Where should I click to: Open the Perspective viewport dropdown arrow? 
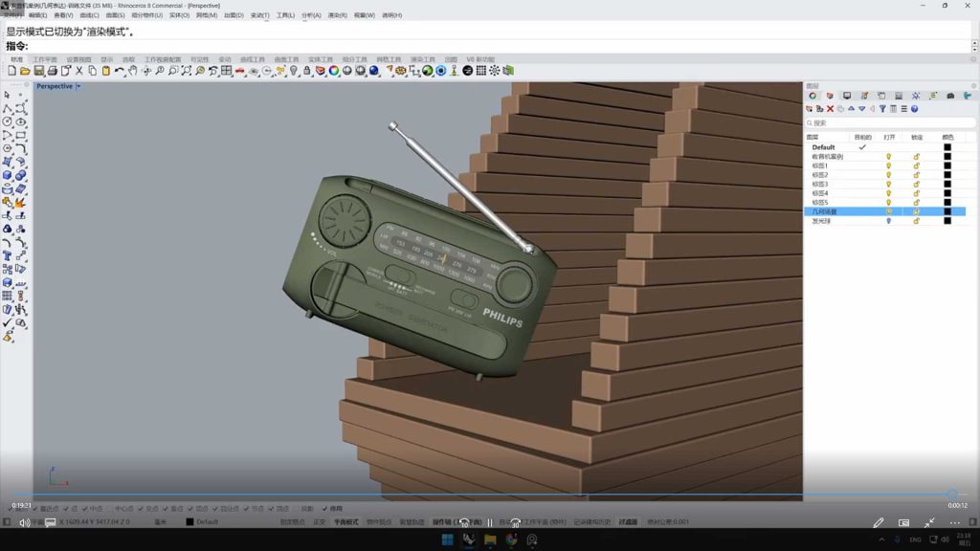[x=78, y=86]
